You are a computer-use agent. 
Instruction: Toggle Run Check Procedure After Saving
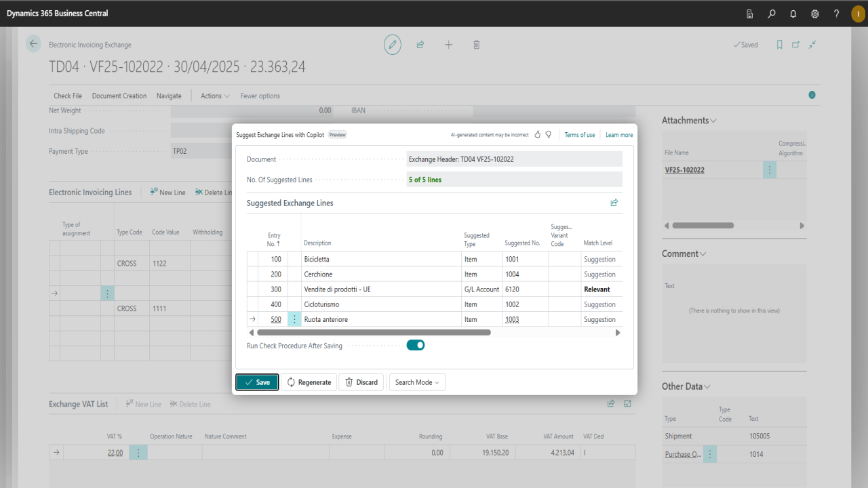click(416, 345)
